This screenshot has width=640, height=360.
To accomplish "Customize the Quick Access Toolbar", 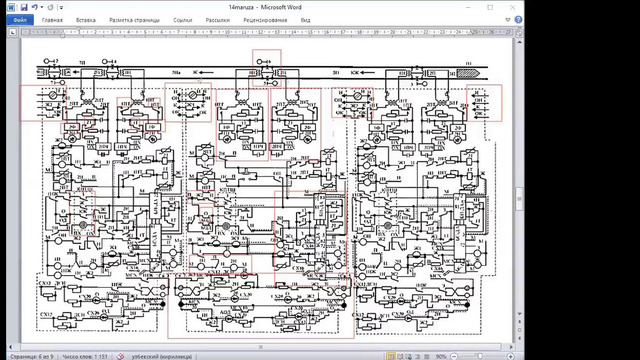I will point(61,7).
